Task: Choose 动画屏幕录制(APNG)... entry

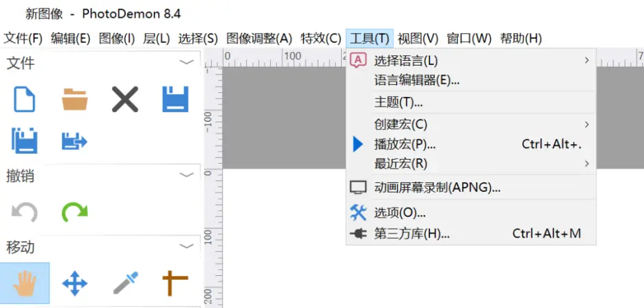Action: (471, 188)
